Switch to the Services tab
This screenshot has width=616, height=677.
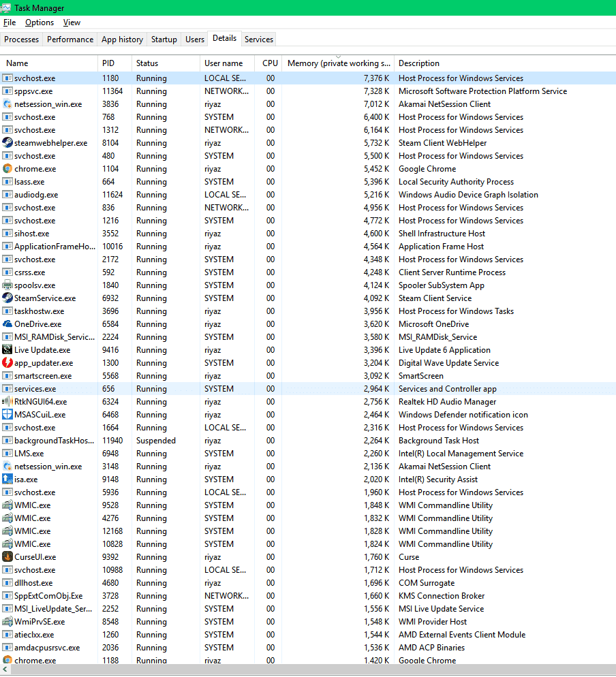tap(259, 40)
